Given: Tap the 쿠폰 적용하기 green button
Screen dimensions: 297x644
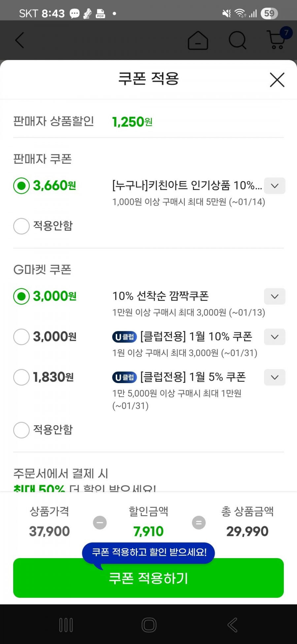Looking at the screenshot, I should point(148,581).
